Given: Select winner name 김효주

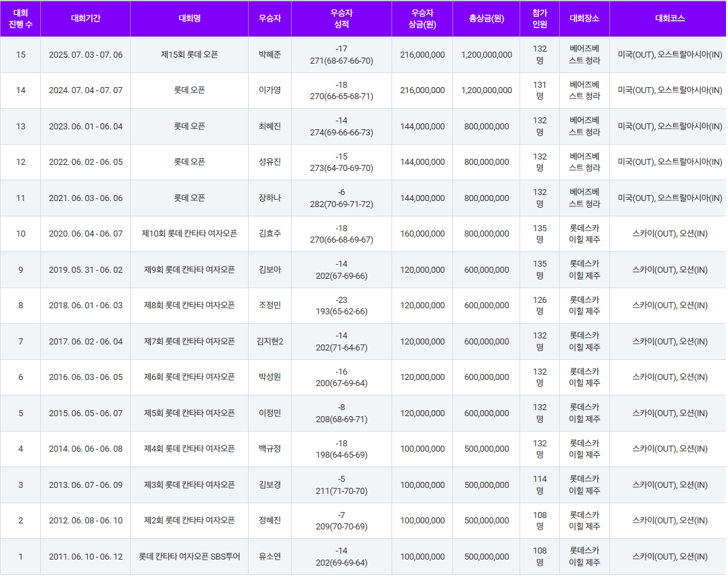Looking at the screenshot, I should click(x=269, y=234).
